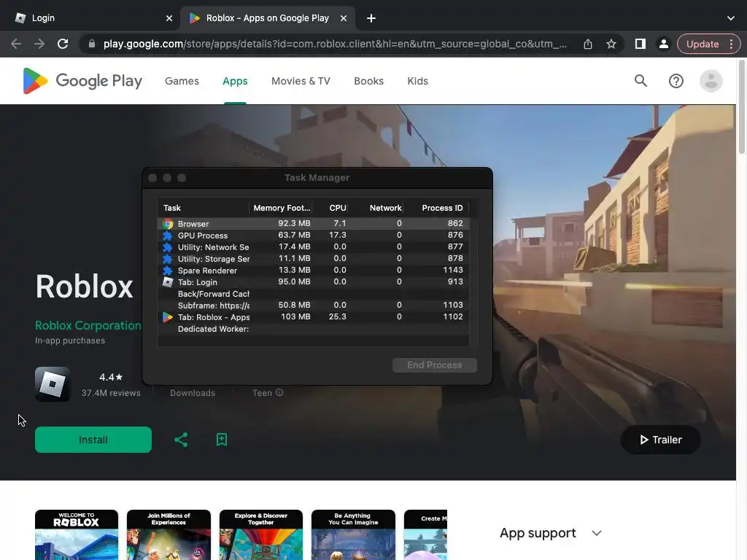747x560 pixels.
Task: Click the 37.4M reviews rating text
Action: (111, 393)
